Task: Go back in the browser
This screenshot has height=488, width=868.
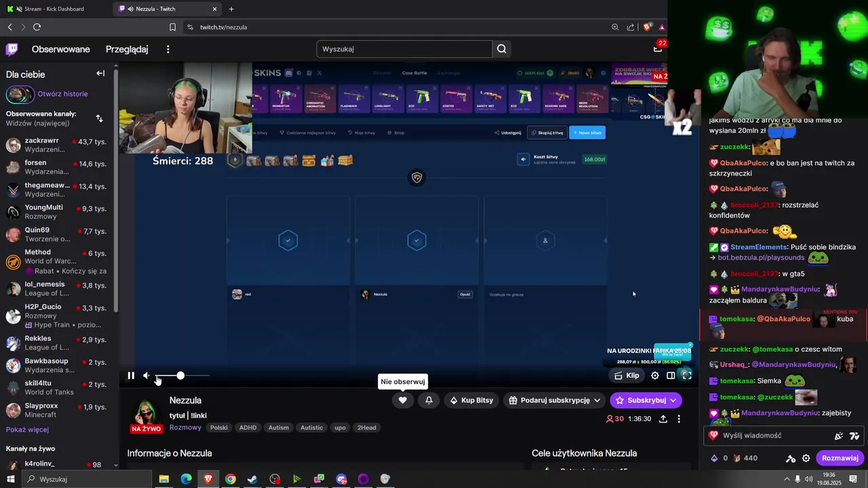Action: pyautogui.click(x=9, y=27)
